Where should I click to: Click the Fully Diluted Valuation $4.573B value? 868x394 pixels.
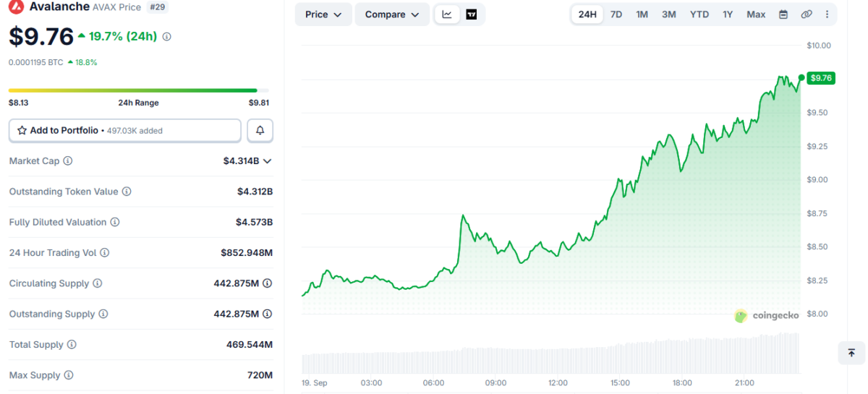(x=254, y=223)
